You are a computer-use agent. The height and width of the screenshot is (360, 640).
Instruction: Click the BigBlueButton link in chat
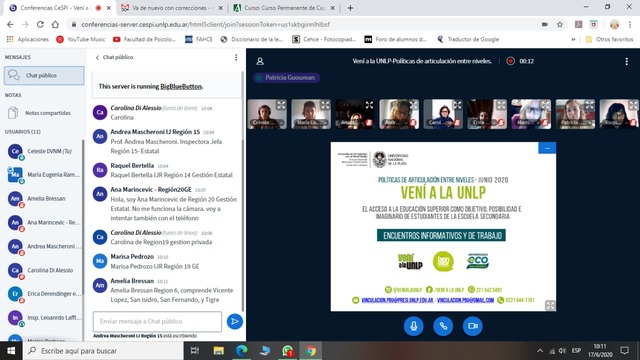181,87
